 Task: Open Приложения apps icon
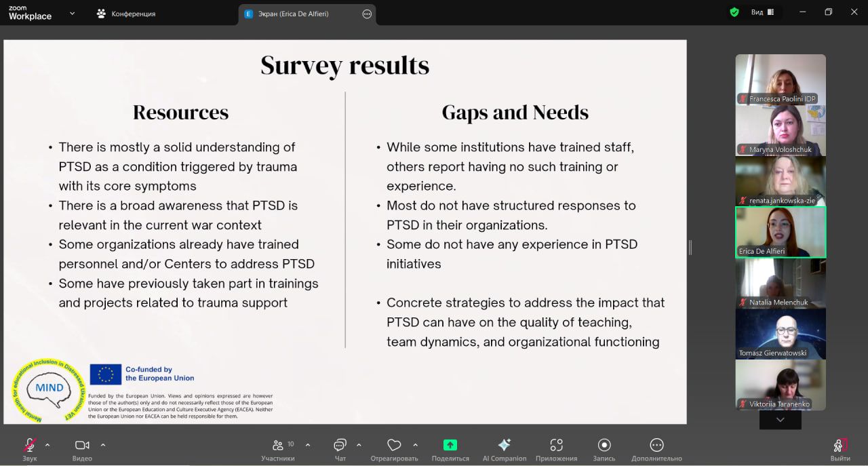point(556,445)
